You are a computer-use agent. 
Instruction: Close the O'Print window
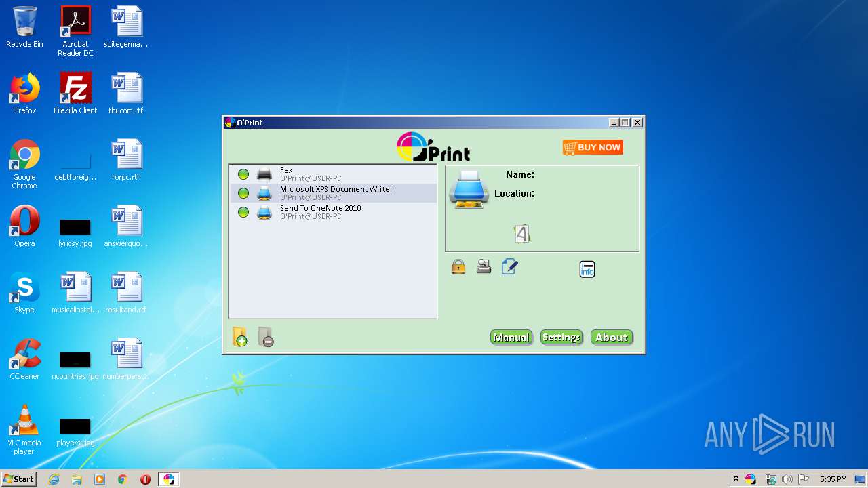coord(637,123)
